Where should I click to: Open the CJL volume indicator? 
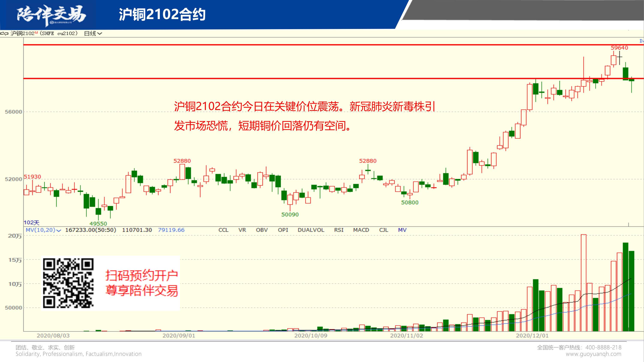pos(383,230)
